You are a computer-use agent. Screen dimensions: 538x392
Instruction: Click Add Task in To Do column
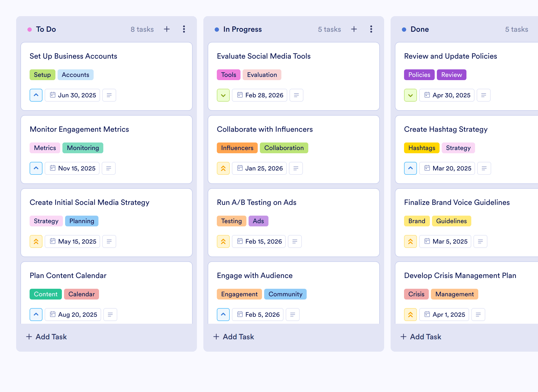coord(46,337)
